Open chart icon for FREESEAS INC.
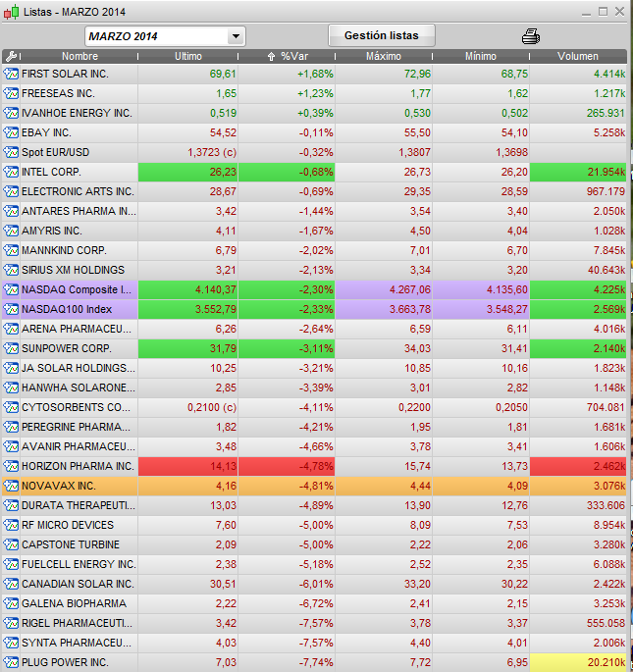This screenshot has width=633, height=672. [11, 93]
